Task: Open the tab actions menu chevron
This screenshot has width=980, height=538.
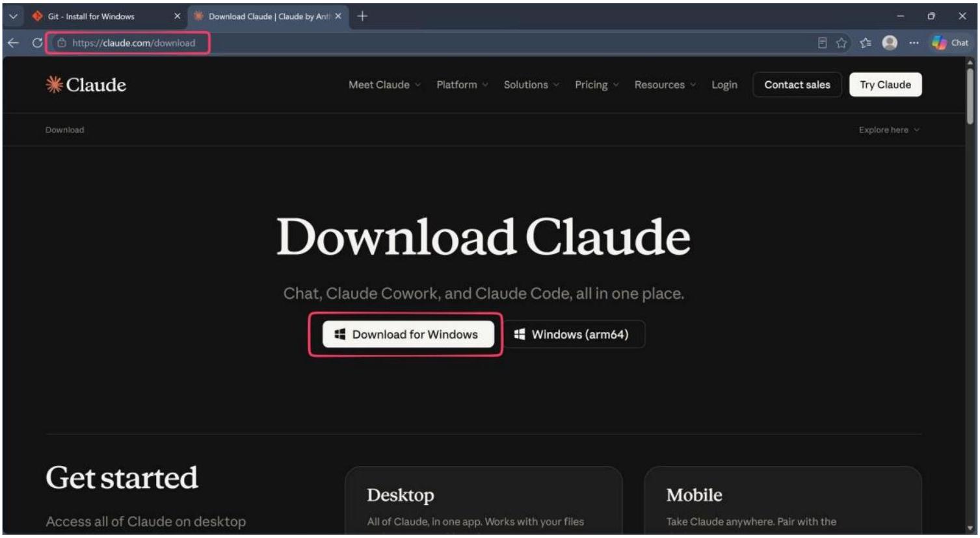Action: coord(13,16)
